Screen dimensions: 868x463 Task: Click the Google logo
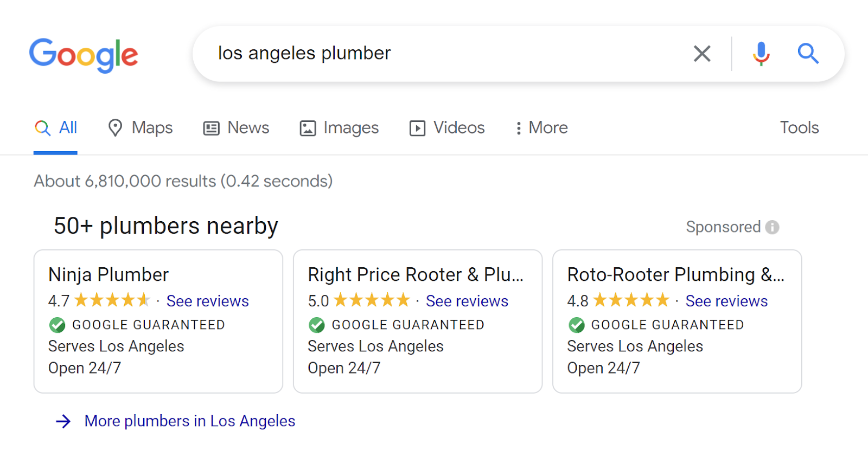point(84,54)
